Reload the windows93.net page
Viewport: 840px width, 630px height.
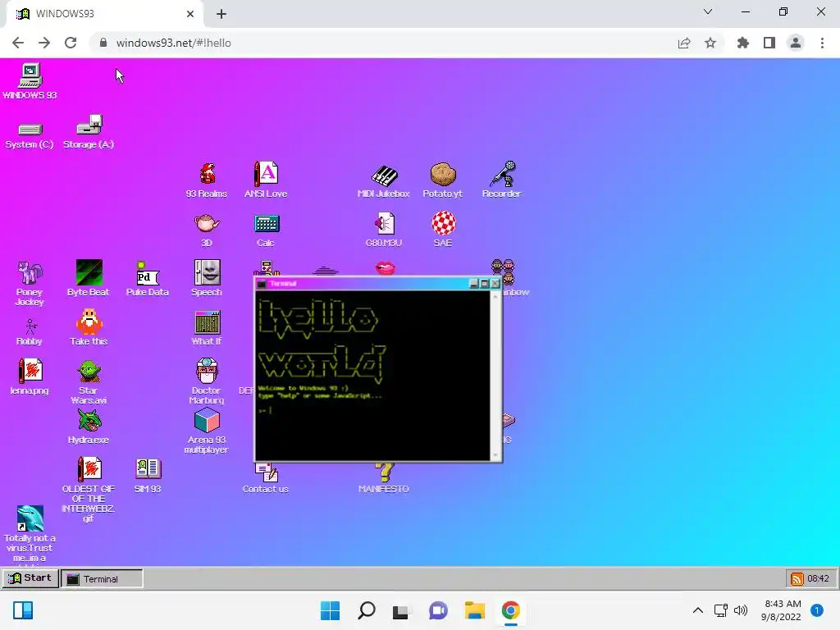(x=71, y=43)
